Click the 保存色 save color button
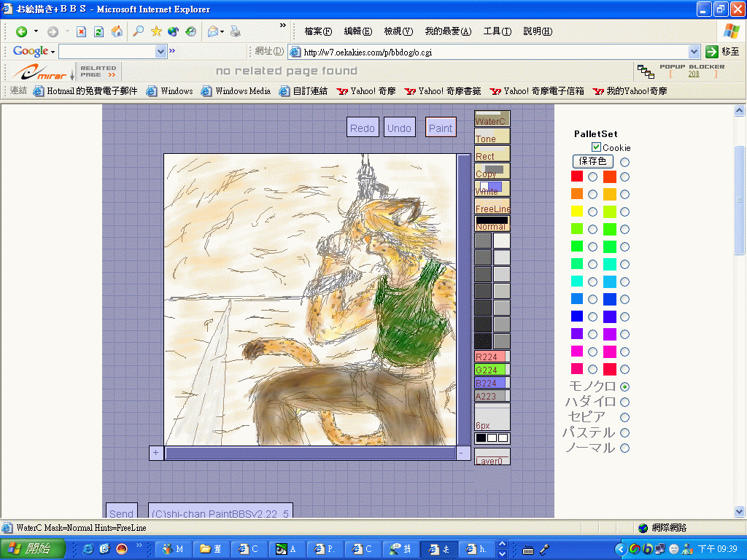The width and height of the screenshot is (747, 560). pos(592,161)
